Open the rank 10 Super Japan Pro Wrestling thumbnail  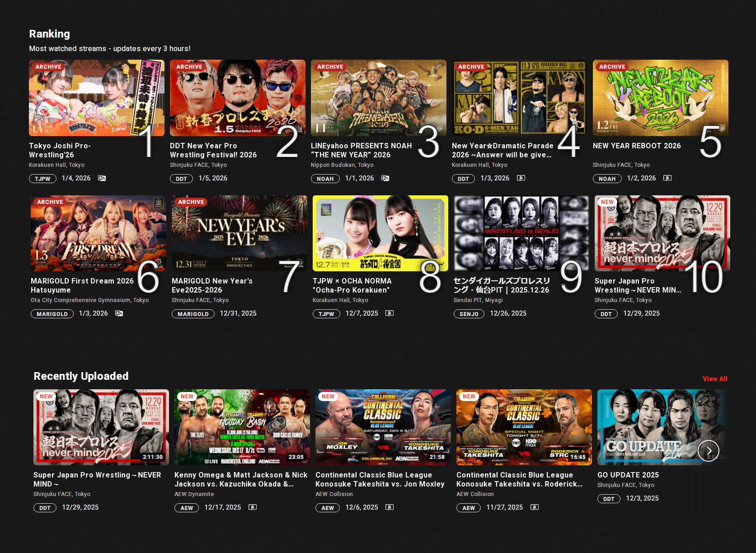pyautogui.click(x=662, y=233)
